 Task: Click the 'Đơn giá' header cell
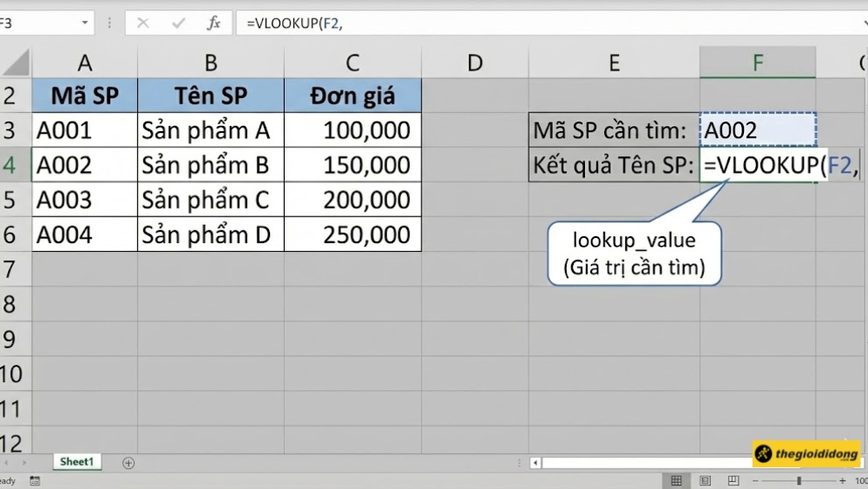pos(352,96)
